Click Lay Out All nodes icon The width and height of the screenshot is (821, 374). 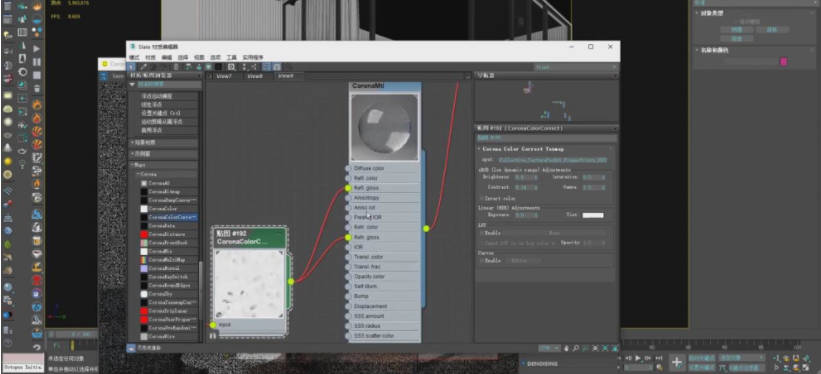pos(244,67)
